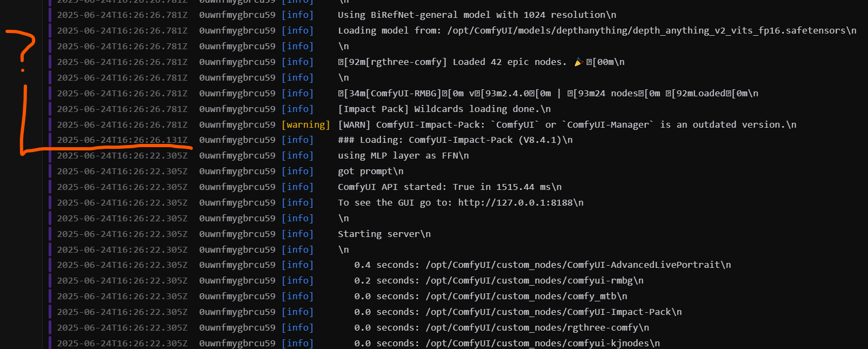Click the party popper emoji in rgthree-comfy line

click(x=578, y=62)
